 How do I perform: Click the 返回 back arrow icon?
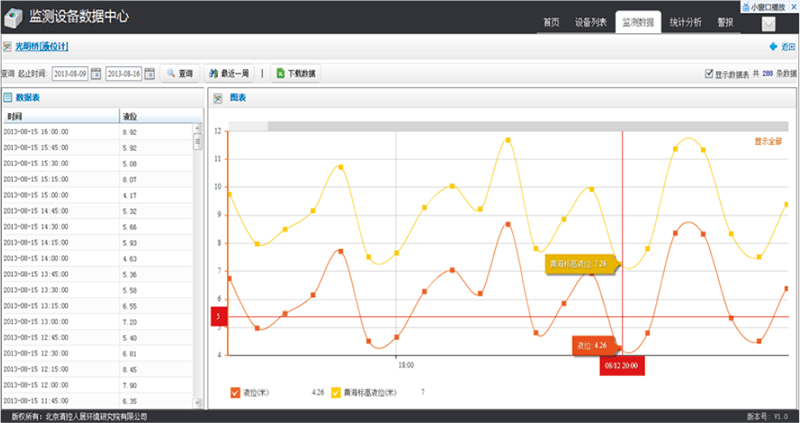[773, 47]
